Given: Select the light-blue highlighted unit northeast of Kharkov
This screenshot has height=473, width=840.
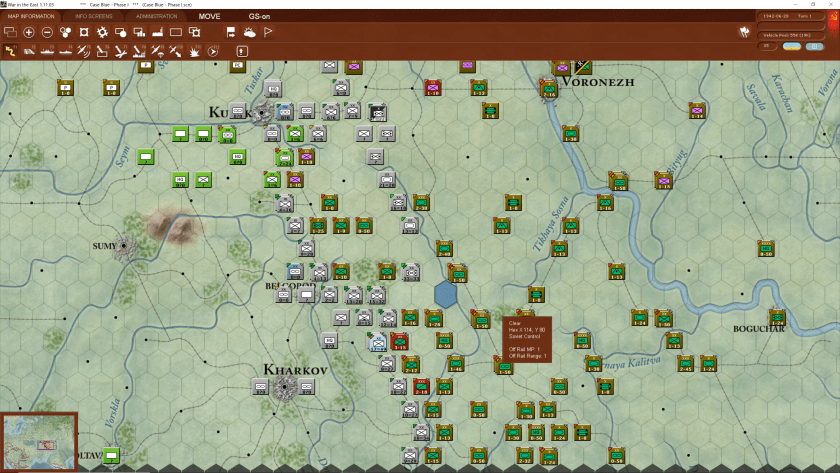Looking at the screenshot, I should pos(378,341).
